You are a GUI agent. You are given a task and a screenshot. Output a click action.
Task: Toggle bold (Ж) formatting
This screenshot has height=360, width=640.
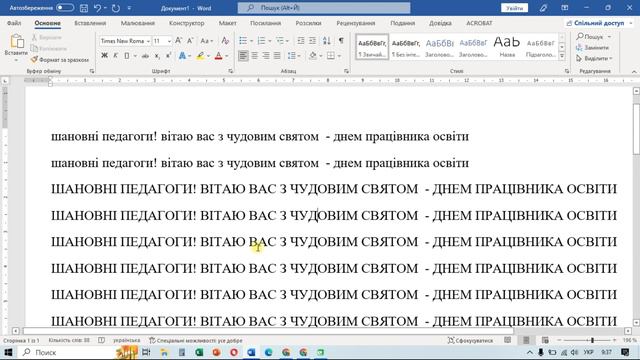[104, 56]
